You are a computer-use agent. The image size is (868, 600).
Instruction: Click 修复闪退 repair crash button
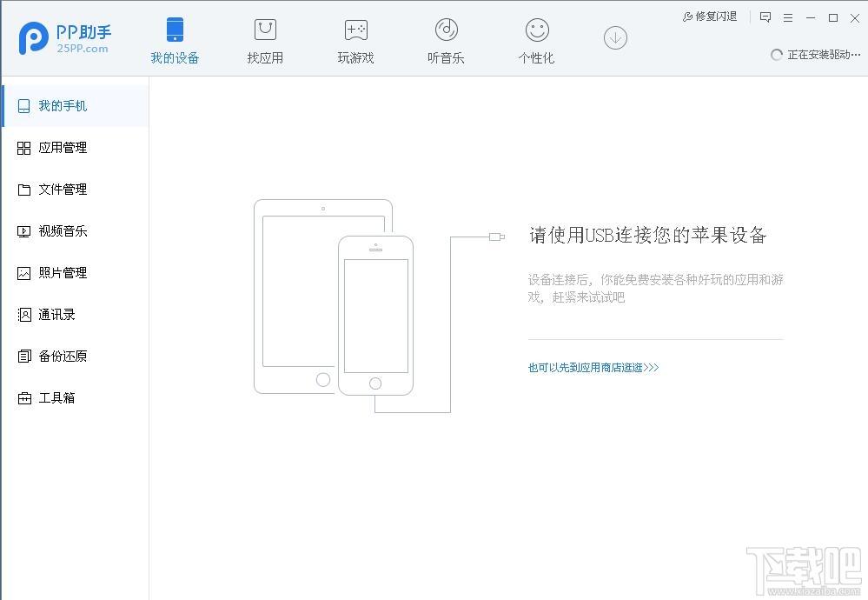[710, 17]
